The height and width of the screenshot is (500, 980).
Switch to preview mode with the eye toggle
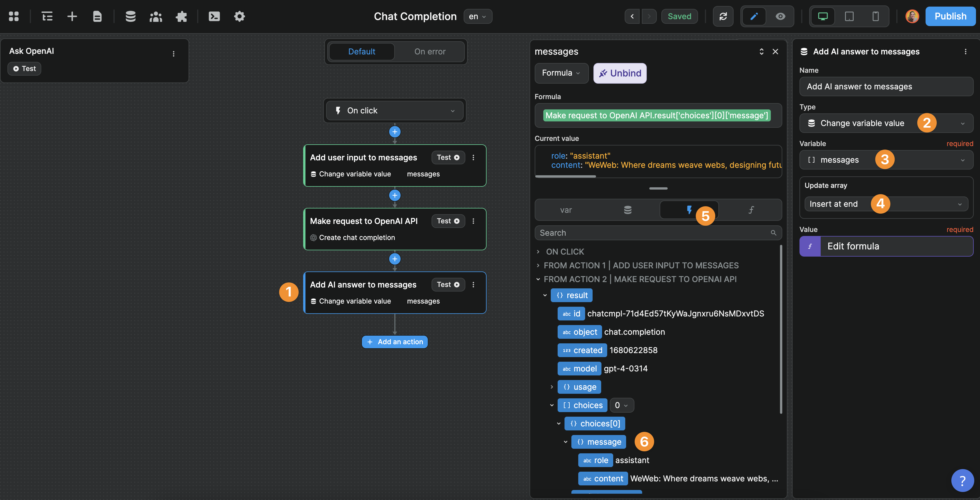pos(780,16)
